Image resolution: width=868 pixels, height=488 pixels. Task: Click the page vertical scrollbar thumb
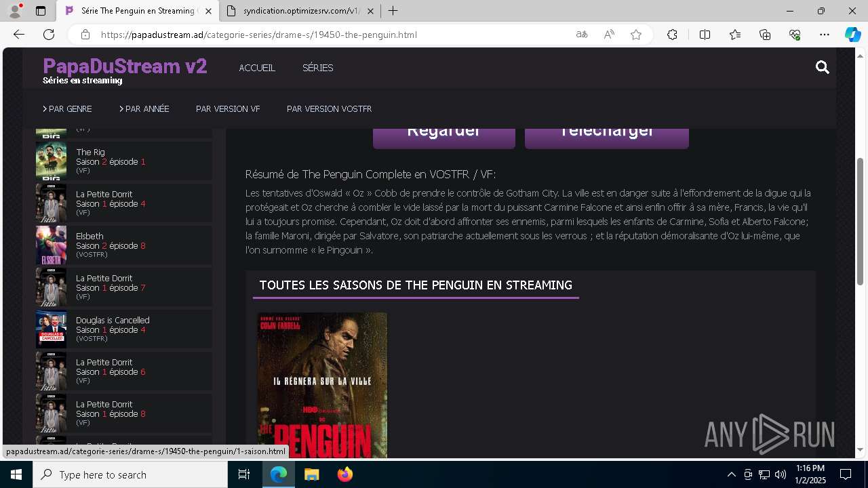[x=861, y=221]
